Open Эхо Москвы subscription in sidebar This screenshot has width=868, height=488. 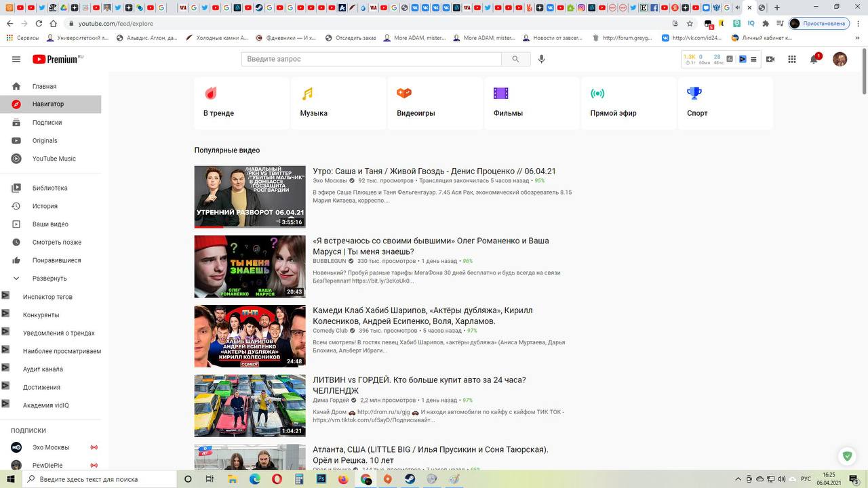point(51,447)
